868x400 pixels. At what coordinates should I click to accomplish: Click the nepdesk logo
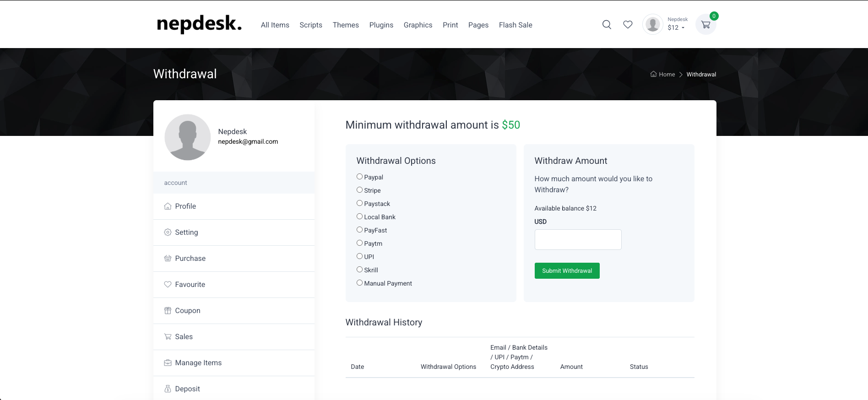tap(199, 24)
